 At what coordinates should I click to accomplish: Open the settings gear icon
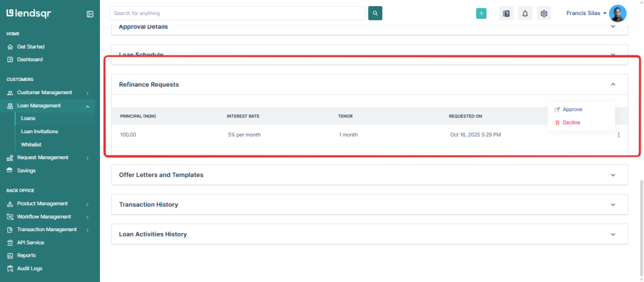click(x=545, y=13)
